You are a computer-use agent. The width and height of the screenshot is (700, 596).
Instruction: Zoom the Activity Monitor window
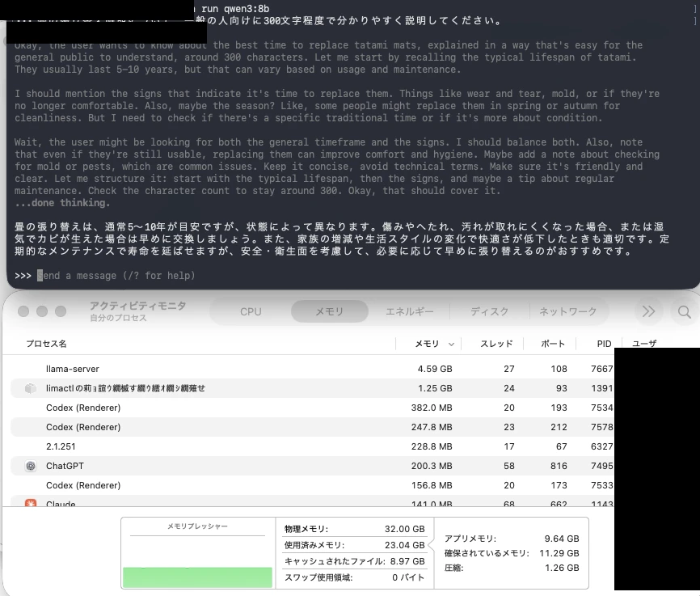point(61,311)
